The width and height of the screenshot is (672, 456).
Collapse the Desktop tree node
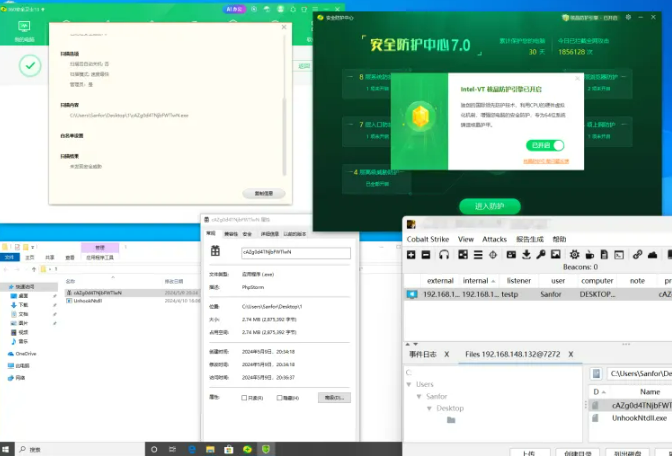(x=429, y=408)
